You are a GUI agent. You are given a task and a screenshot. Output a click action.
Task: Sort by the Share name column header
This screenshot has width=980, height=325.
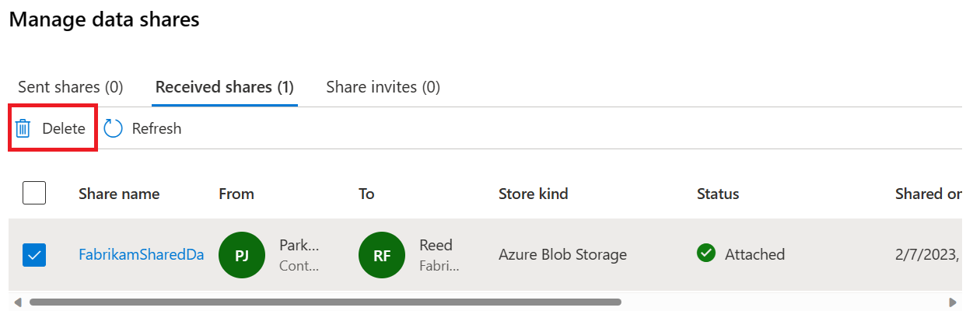coord(119,194)
